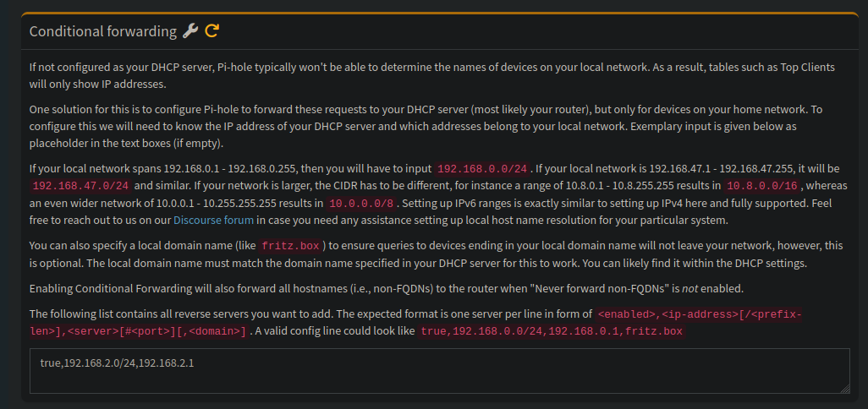This screenshot has width=868, height=409.
Task: Click the 10.0.0.0/8 code example
Action: click(x=361, y=204)
